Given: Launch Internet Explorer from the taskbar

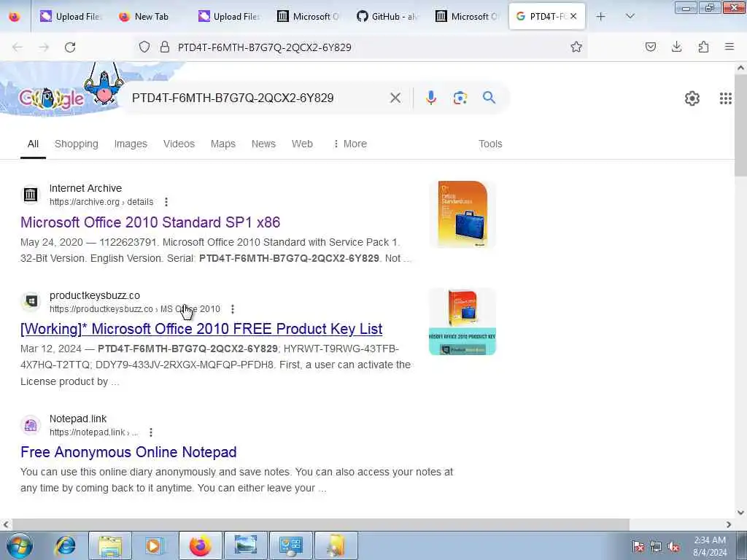Looking at the screenshot, I should (x=65, y=545).
